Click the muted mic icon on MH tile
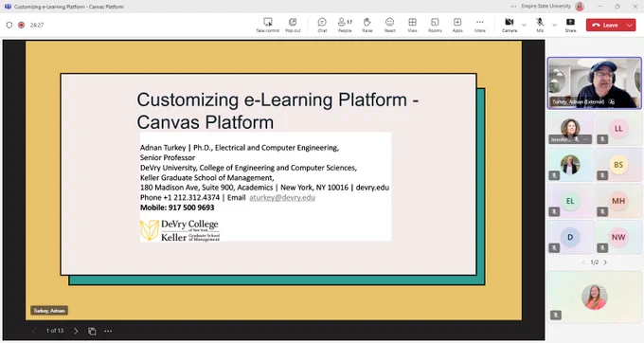644x343 pixels. tap(602, 212)
